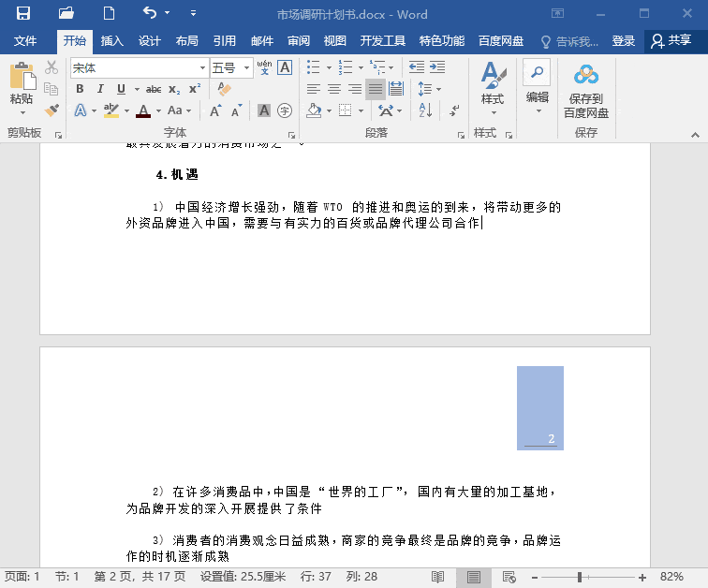Screen dimensions: 708x588
Task: Open the 样式 styles gallery button
Action: point(493,88)
